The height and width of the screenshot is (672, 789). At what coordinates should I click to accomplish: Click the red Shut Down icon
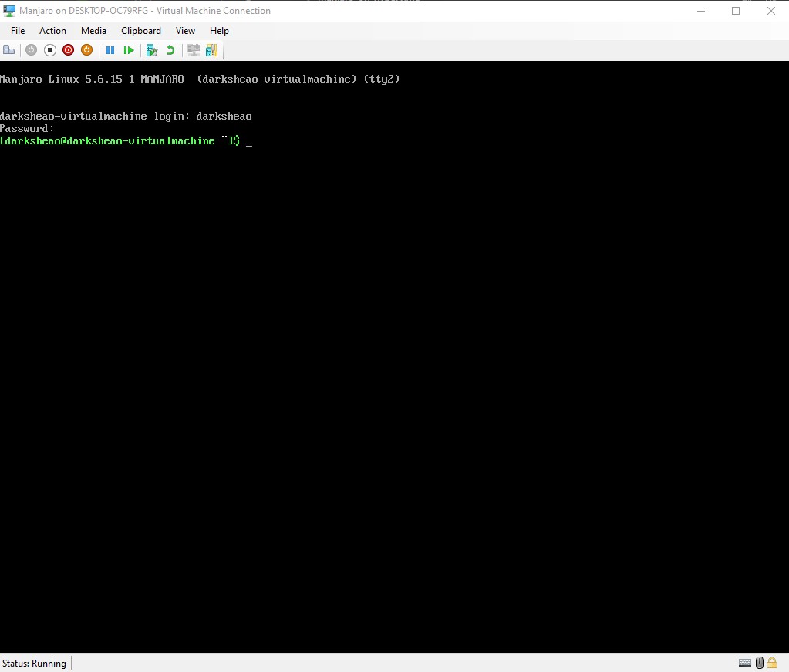click(x=69, y=50)
